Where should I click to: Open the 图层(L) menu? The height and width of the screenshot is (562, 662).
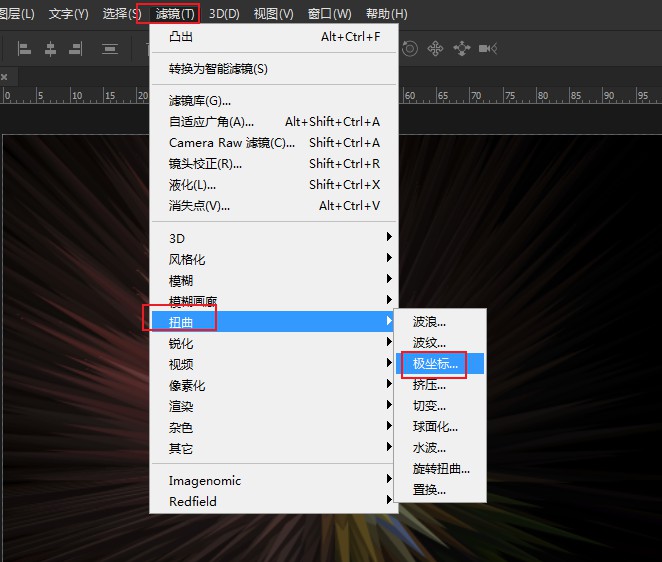[17, 14]
